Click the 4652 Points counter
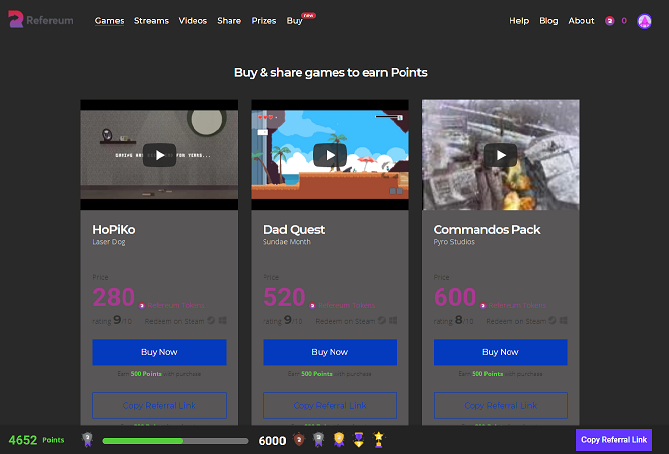This screenshot has height=454, width=669. [36, 440]
